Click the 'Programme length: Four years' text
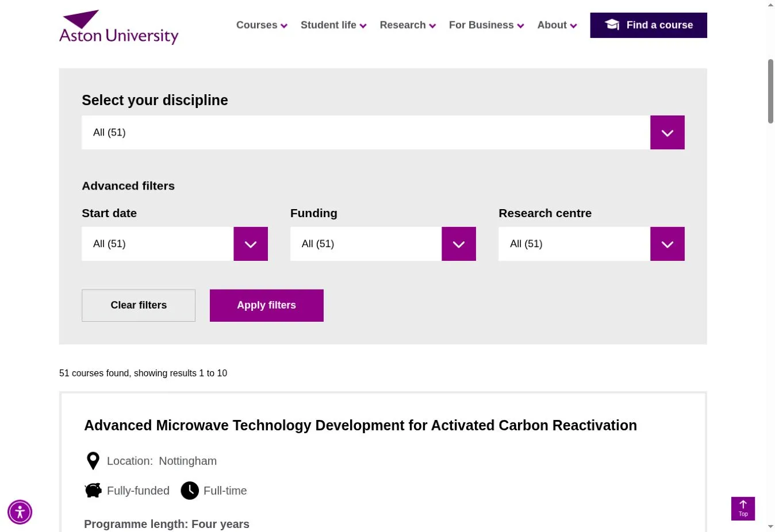The image size is (775, 532). (x=167, y=524)
